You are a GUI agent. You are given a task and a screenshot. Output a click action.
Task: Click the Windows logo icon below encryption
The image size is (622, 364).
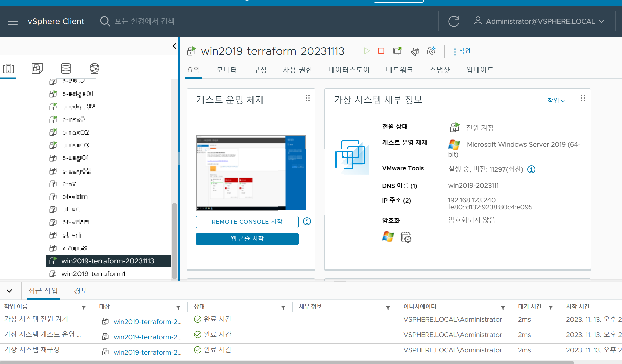[x=388, y=237]
